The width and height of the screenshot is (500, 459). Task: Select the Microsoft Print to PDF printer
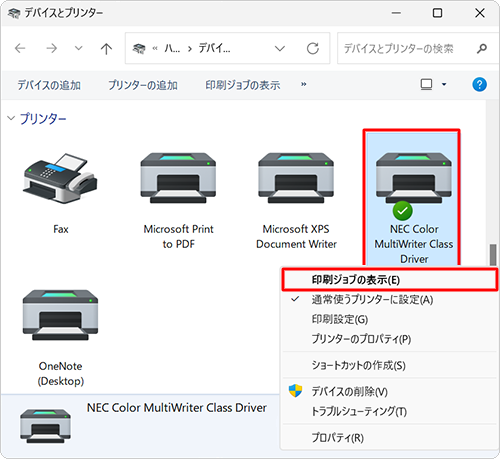(178, 178)
